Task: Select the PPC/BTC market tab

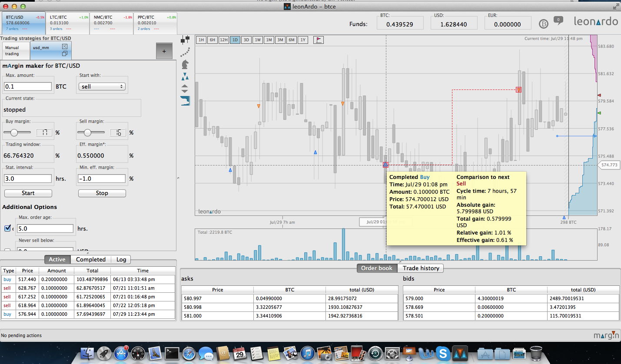Action: point(156,23)
